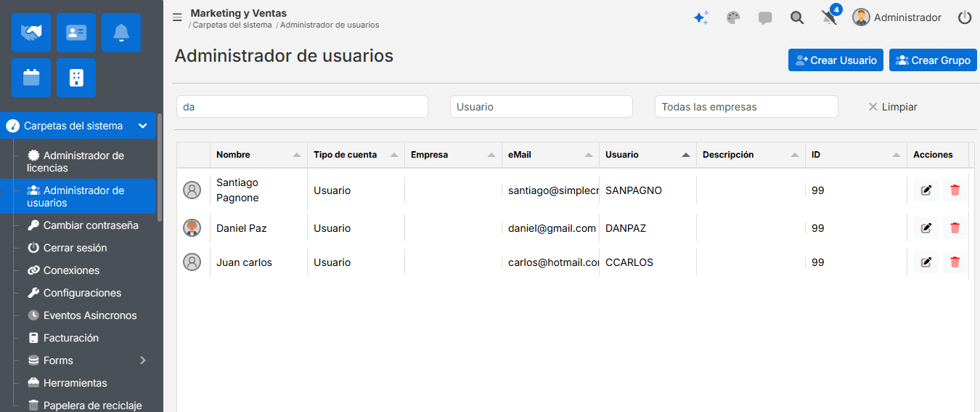Image resolution: width=980 pixels, height=412 pixels.
Task: Open the color palette theme icon
Action: (733, 18)
